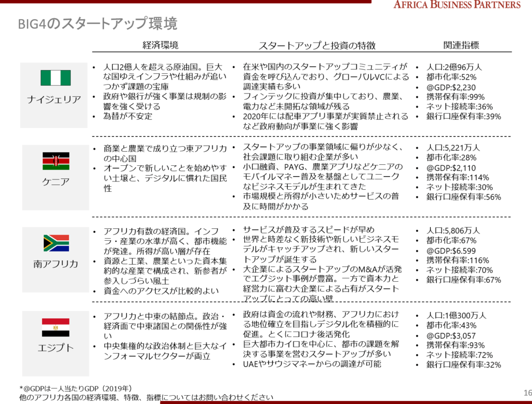Click the value '銀行口座保有率:67%'
Image resolution: width=532 pixels, height=404 pixels.
click(x=463, y=280)
